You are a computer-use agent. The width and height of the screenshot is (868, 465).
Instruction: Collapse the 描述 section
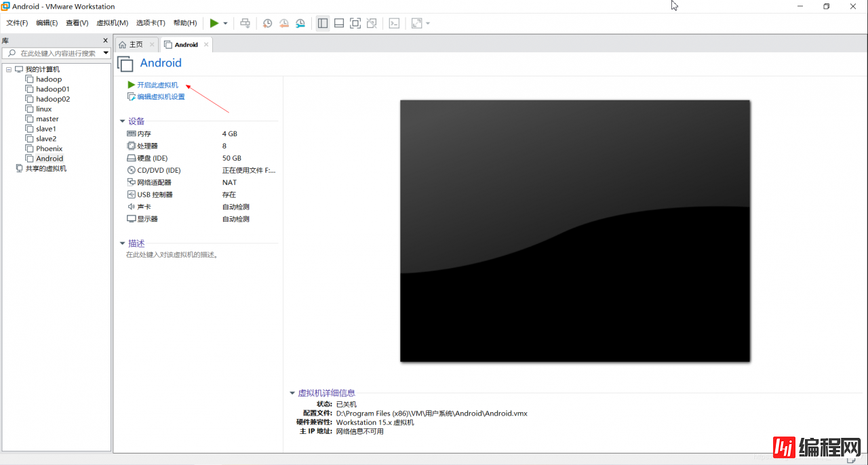tap(122, 243)
